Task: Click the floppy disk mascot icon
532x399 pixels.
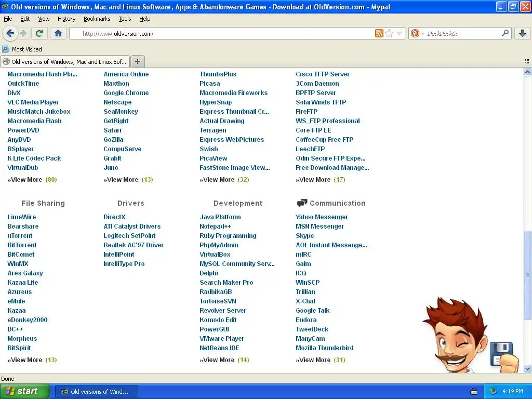Action: point(501,354)
